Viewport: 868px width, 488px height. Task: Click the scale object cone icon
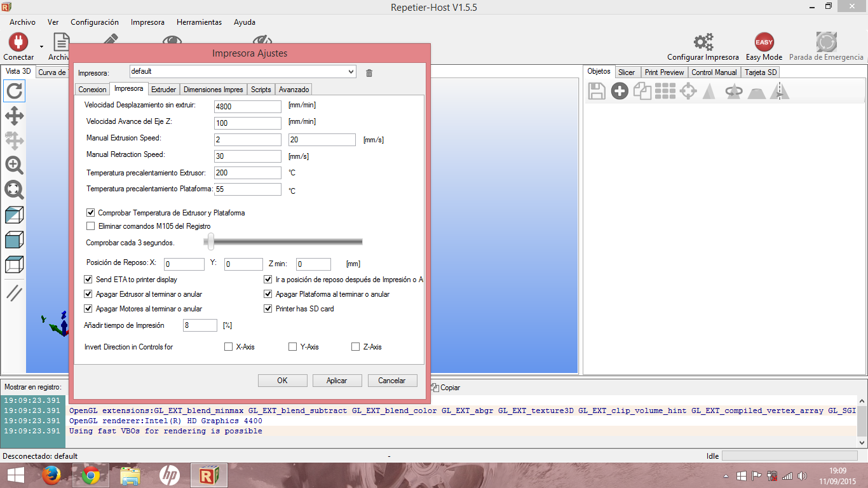(x=709, y=91)
